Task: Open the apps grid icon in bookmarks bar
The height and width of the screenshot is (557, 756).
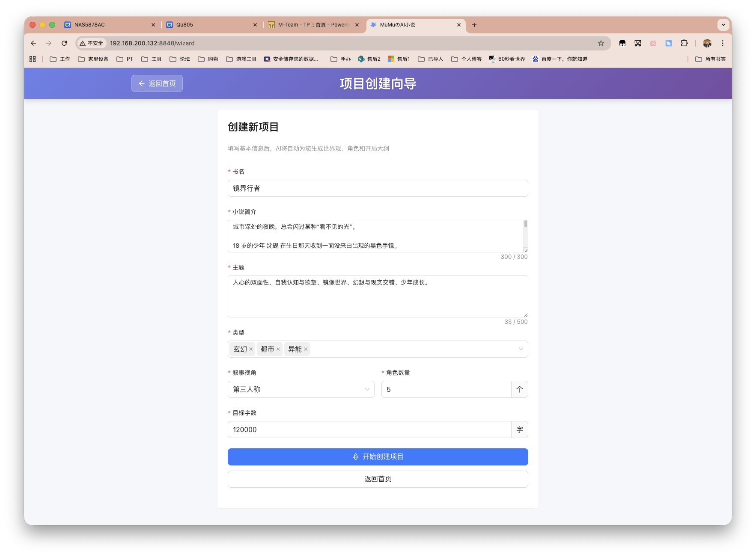Action: (x=33, y=59)
